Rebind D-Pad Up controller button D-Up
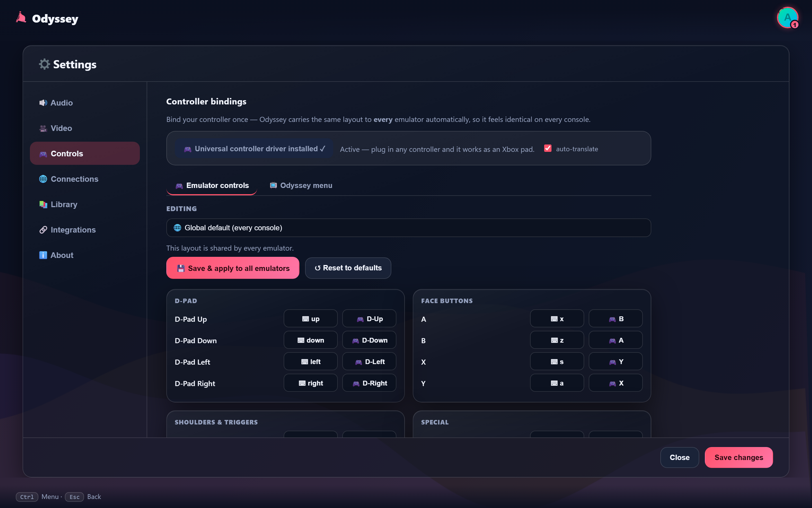Viewport: 812px width, 508px height. pyautogui.click(x=369, y=319)
